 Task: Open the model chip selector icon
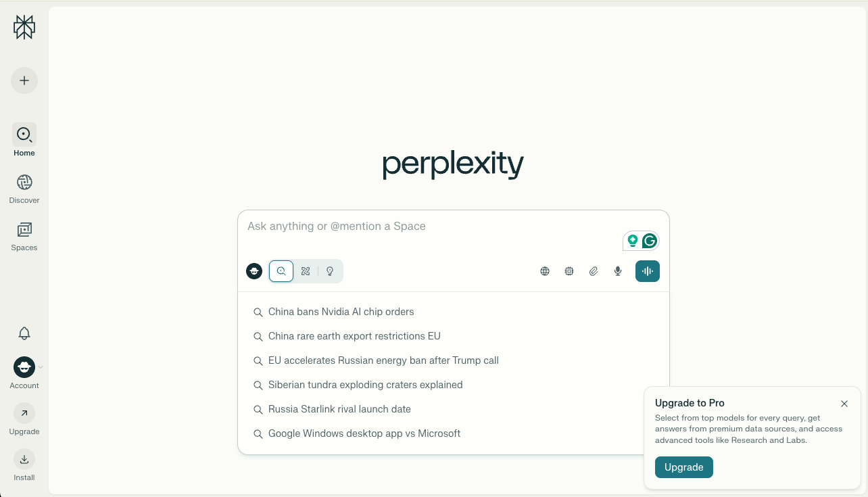(x=569, y=271)
